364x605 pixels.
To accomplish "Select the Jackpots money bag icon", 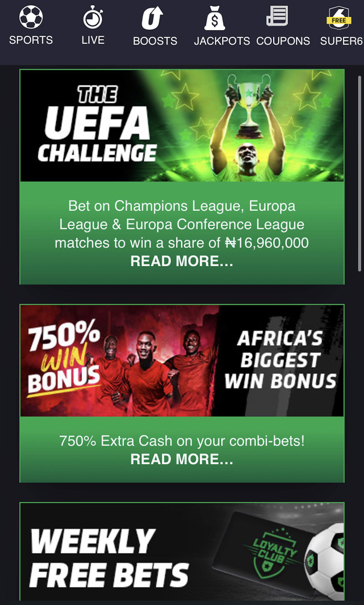I will (x=215, y=18).
